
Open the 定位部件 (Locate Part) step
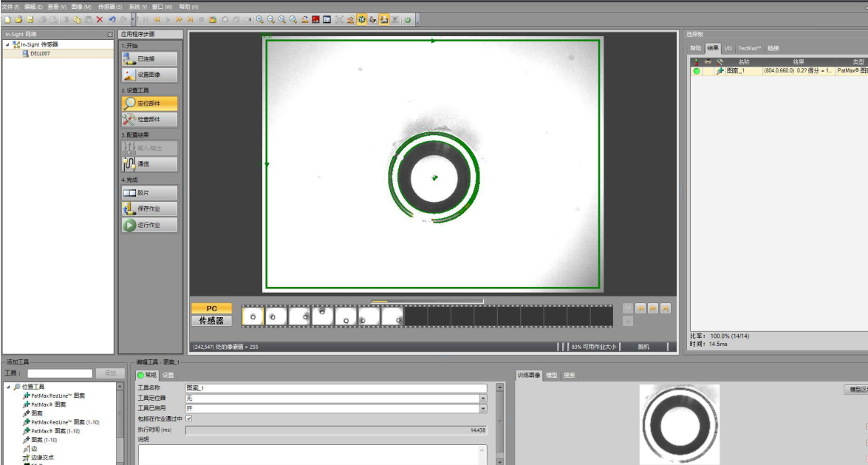click(149, 103)
